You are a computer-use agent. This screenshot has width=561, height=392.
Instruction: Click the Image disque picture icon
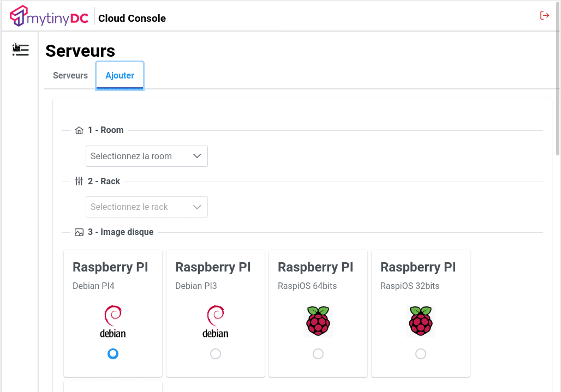click(x=79, y=232)
